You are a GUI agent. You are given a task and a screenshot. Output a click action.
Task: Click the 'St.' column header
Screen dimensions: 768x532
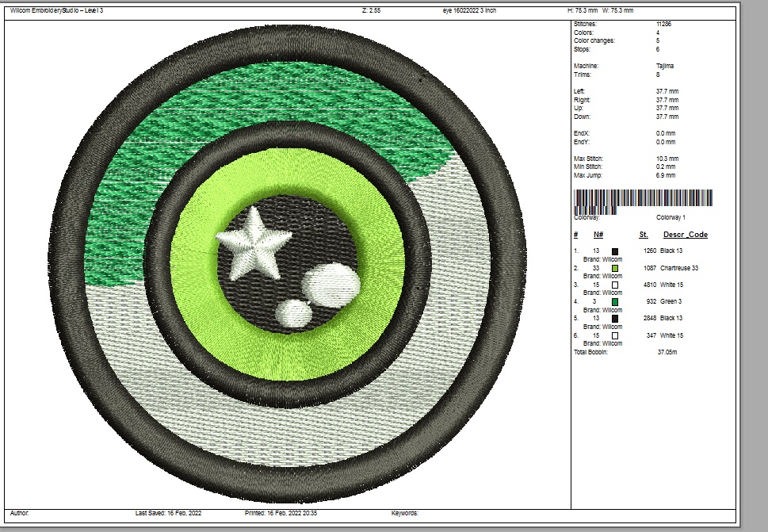[x=644, y=235]
